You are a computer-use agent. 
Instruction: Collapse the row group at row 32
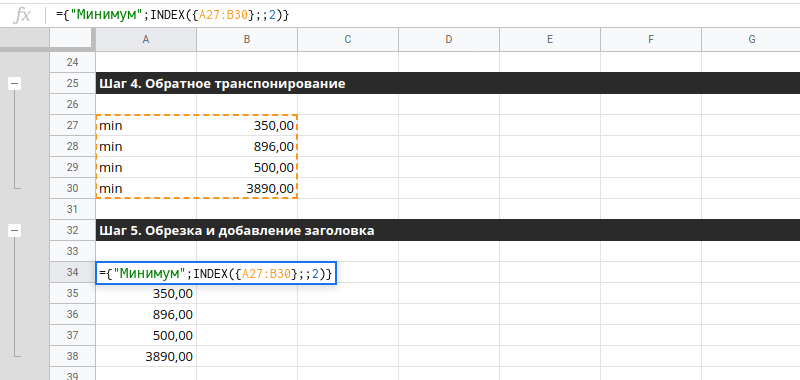coord(15,231)
